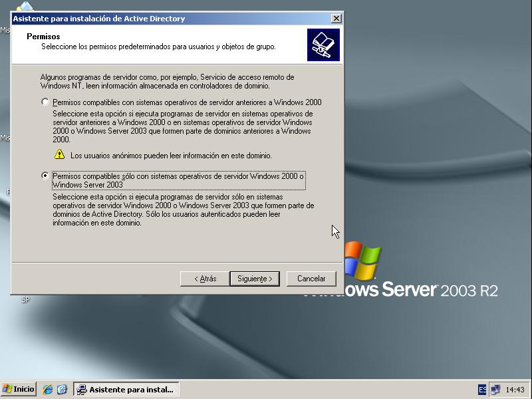
Task: Click the Active Directory book icon in header
Action: [323, 45]
